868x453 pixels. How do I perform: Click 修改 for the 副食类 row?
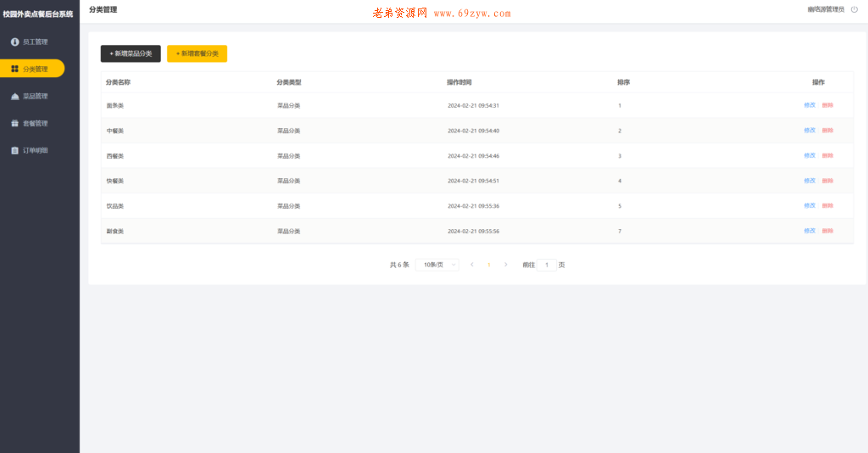click(x=810, y=231)
